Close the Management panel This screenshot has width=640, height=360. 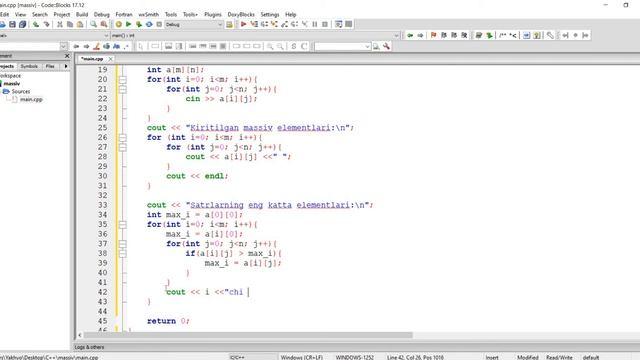[x=67, y=56]
